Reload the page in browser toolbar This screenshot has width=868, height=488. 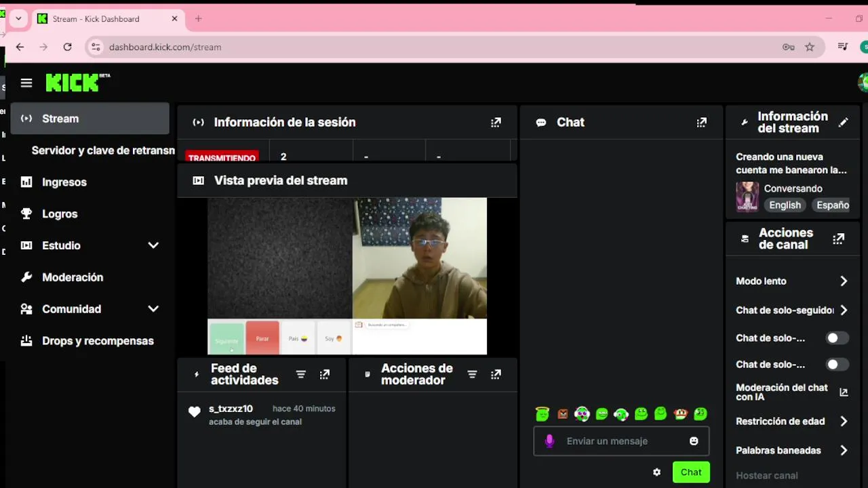point(67,47)
